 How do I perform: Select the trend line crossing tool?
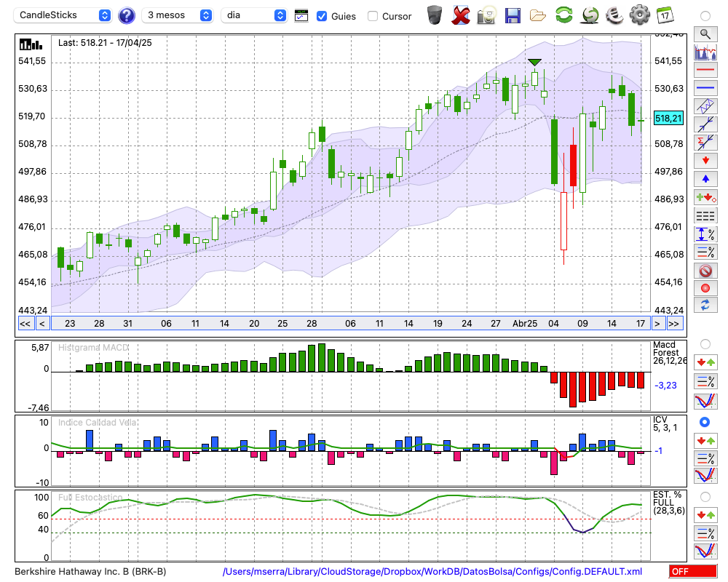tap(705, 124)
